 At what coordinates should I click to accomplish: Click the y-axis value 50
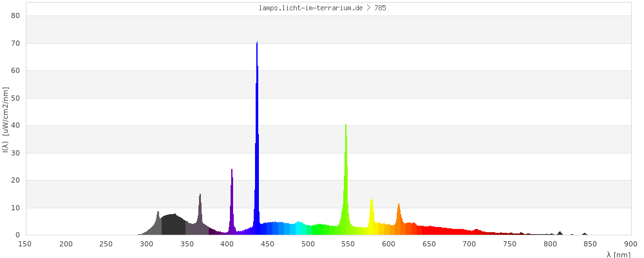(x=17, y=98)
